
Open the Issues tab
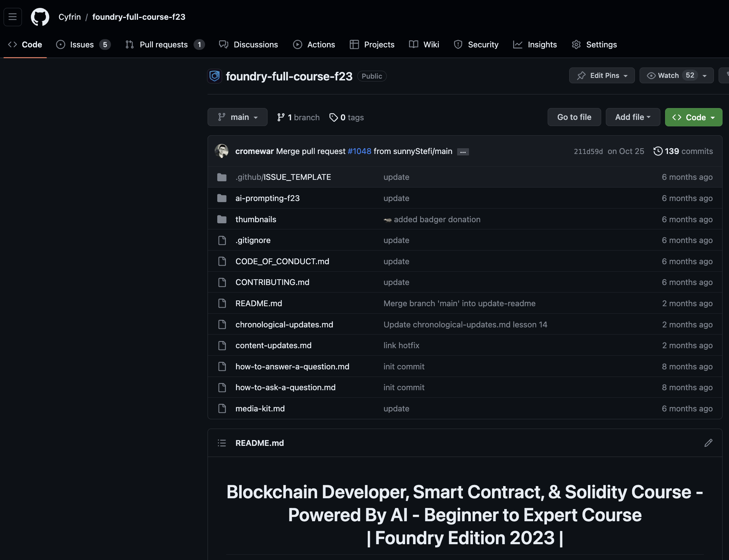point(83,45)
